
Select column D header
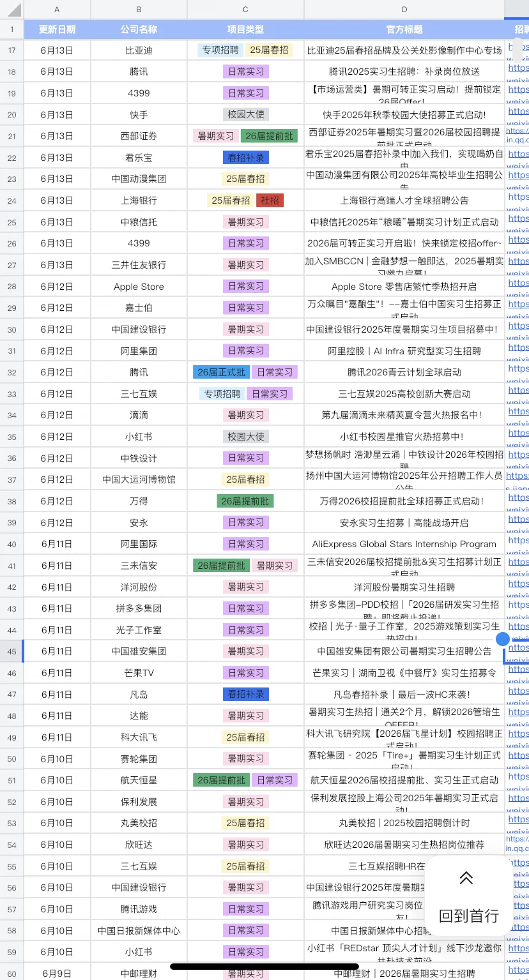pyautogui.click(x=404, y=10)
